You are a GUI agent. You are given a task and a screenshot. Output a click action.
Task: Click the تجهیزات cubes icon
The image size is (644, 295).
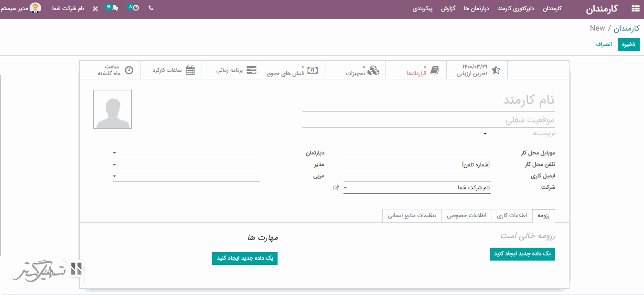click(373, 70)
